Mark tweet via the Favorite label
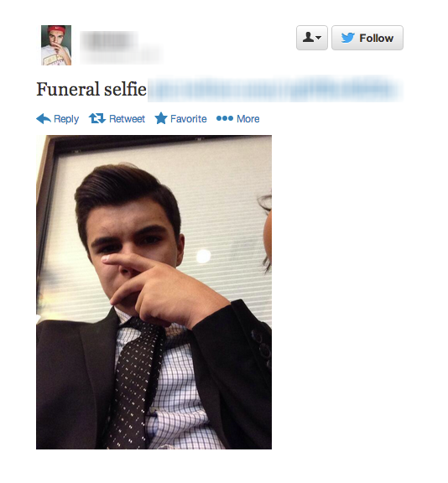Image resolution: width=448 pixels, height=483 pixels. point(189,118)
